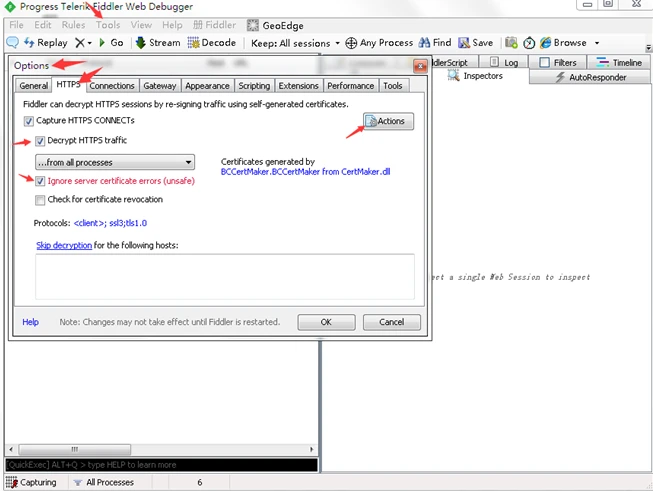The image size is (653, 491).
Task: Switch to the HTTPS tab
Action: click(x=68, y=85)
